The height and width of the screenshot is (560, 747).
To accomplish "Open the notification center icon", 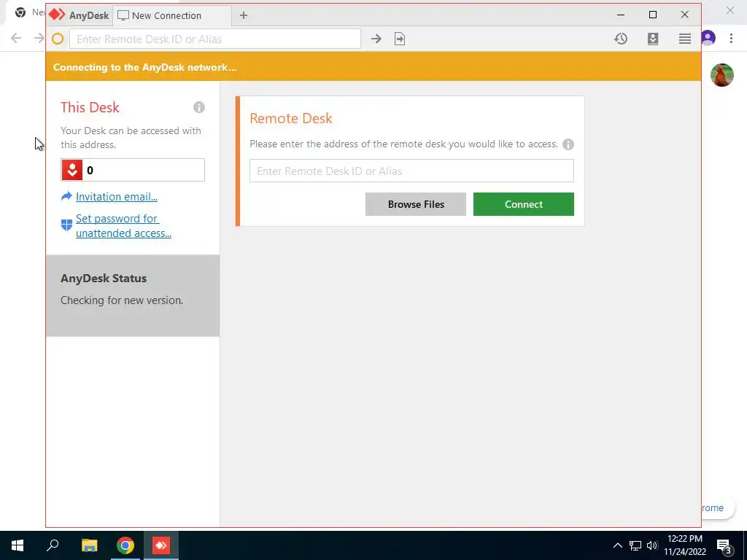I will (724, 545).
